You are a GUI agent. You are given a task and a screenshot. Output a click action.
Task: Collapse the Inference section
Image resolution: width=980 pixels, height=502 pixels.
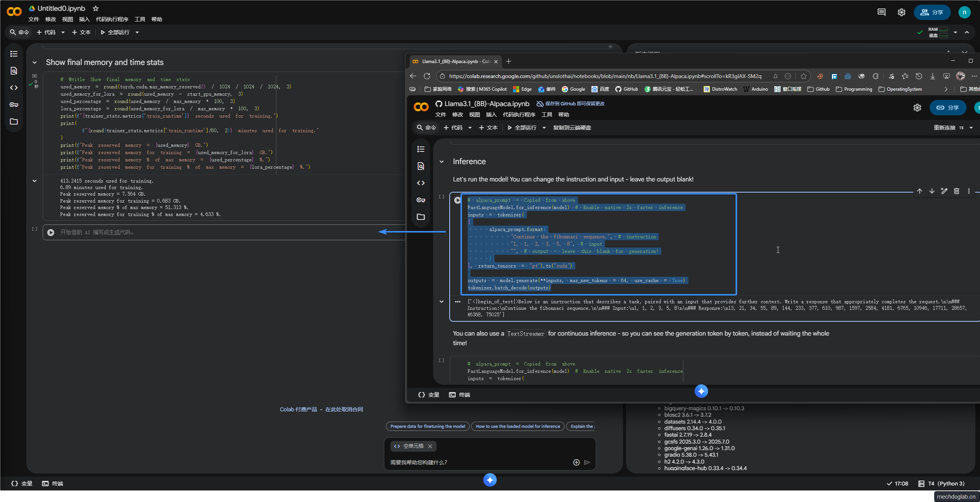442,162
